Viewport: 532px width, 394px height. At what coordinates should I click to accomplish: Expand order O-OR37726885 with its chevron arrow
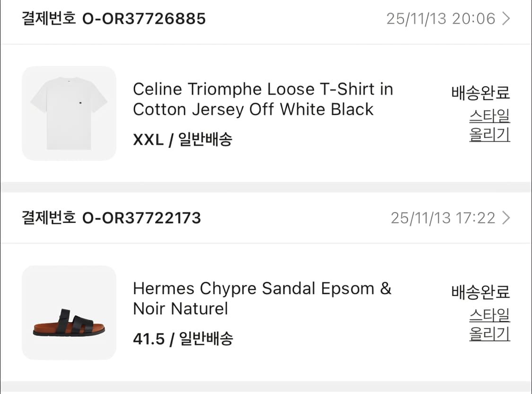506,18
